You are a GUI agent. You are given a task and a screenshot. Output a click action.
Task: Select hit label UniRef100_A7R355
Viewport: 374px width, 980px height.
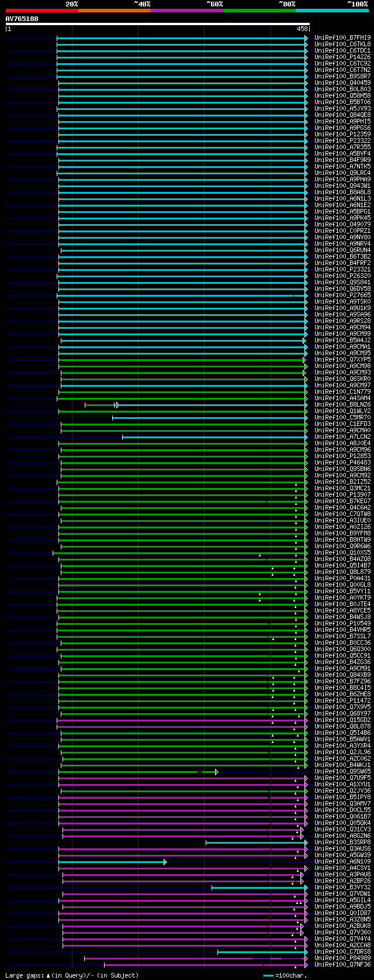(342, 147)
